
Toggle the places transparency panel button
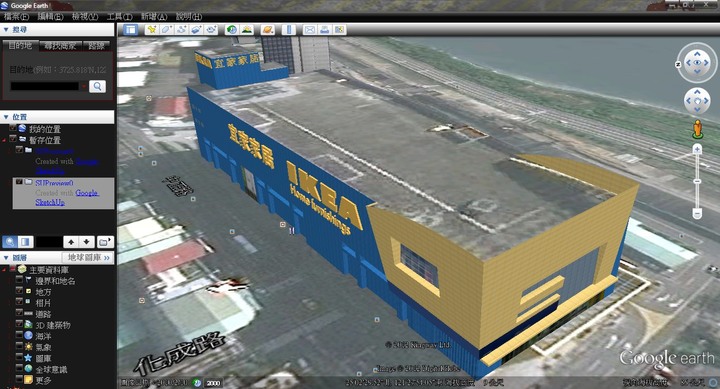click(25, 242)
